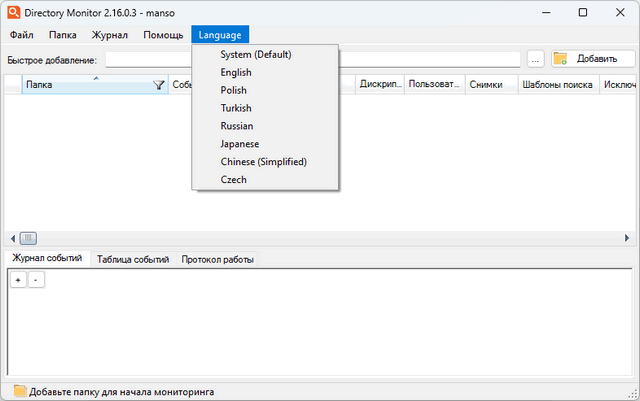Click the Дискрип... column header
This screenshot has height=401, width=640.
380,85
